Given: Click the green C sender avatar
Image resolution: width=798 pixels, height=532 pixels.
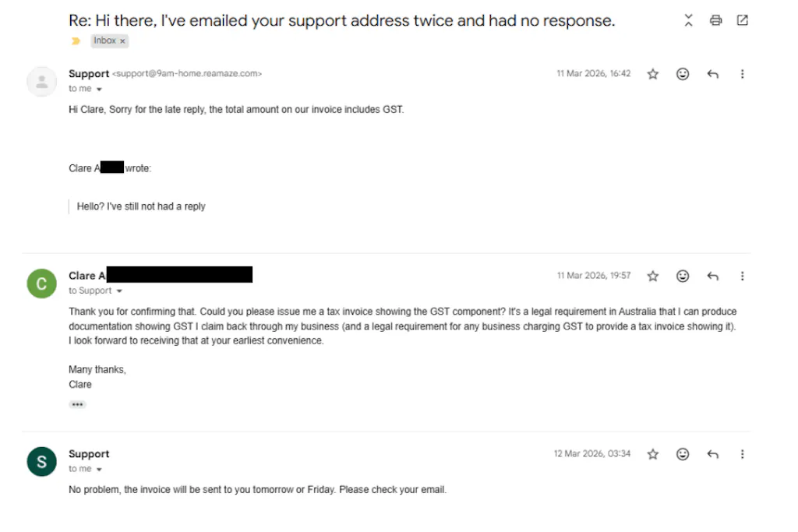Looking at the screenshot, I should pos(41,284).
